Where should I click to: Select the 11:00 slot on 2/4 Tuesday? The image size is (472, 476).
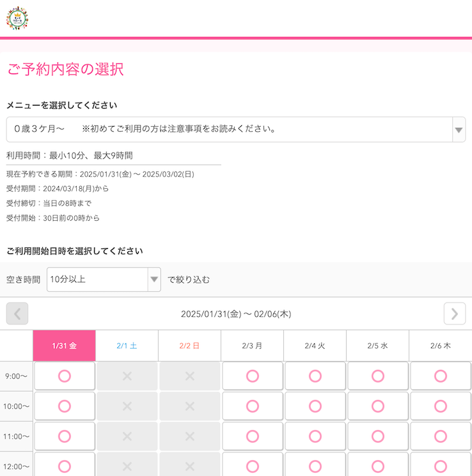click(315, 436)
